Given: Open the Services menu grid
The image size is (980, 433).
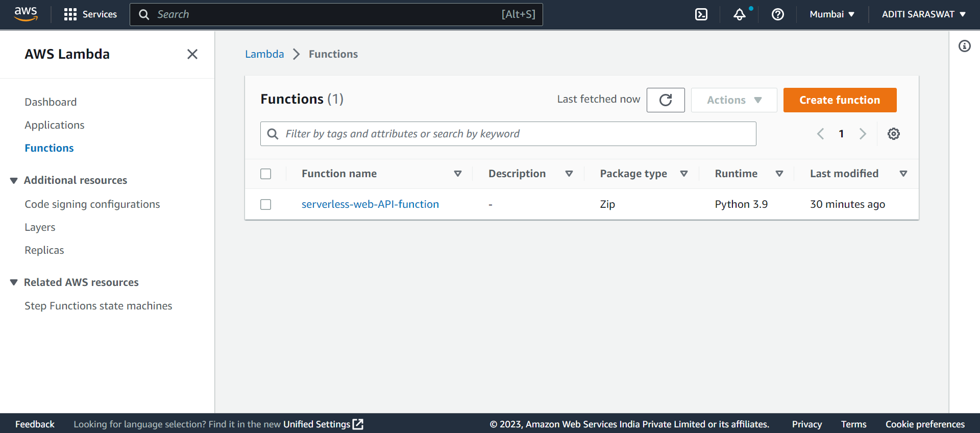Looking at the screenshot, I should tap(90, 14).
